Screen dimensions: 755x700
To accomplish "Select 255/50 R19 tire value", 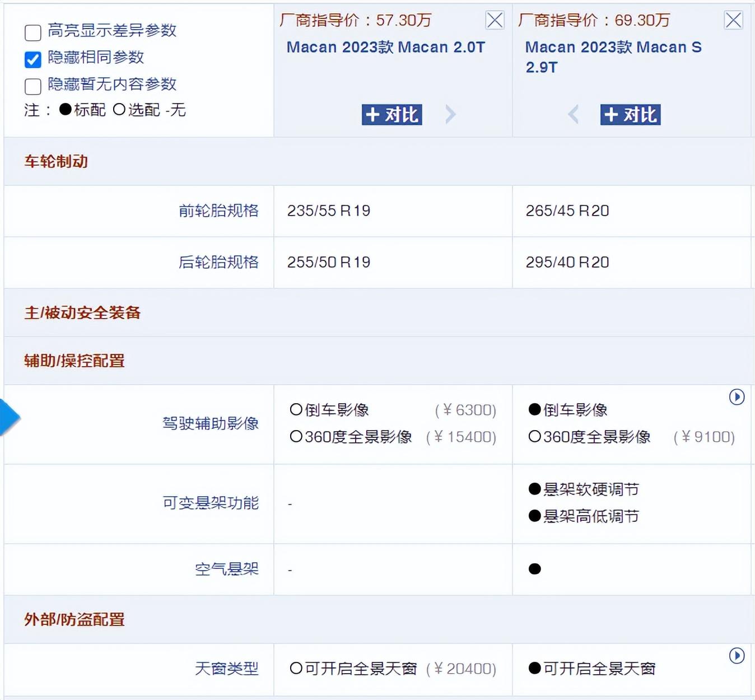I will coord(329,262).
